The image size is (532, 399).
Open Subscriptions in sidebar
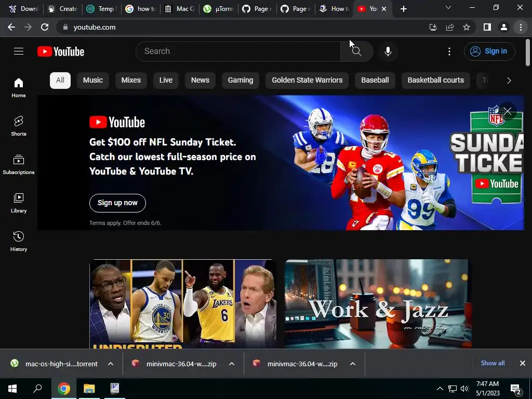[19, 165]
